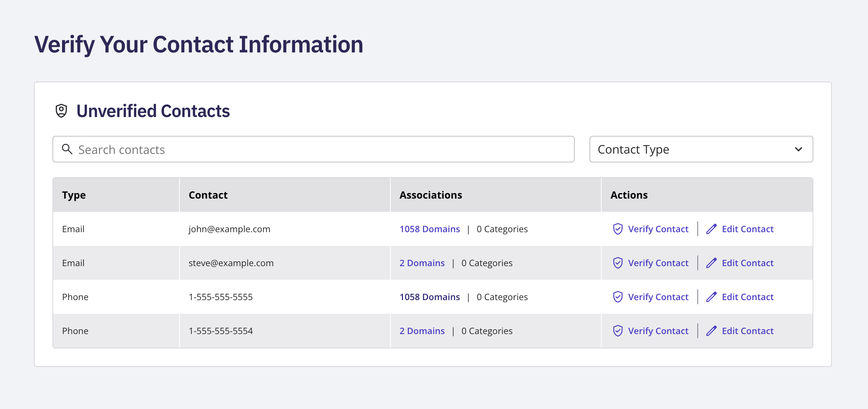Click the shield icon in 1-555-555-5554 row

[618, 331]
